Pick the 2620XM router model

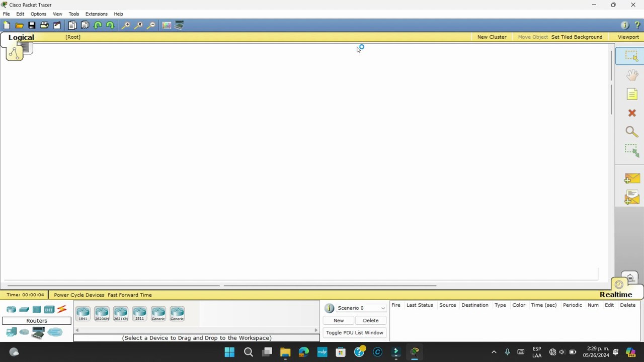pos(102,314)
